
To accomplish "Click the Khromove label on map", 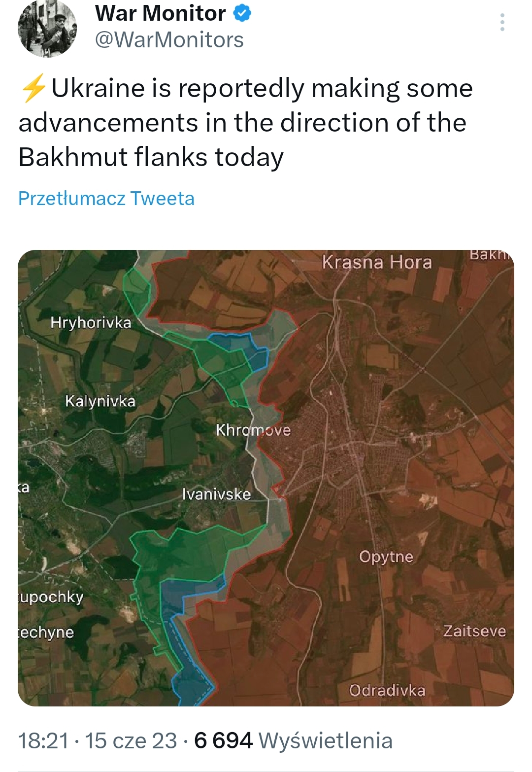I will pyautogui.click(x=253, y=430).
